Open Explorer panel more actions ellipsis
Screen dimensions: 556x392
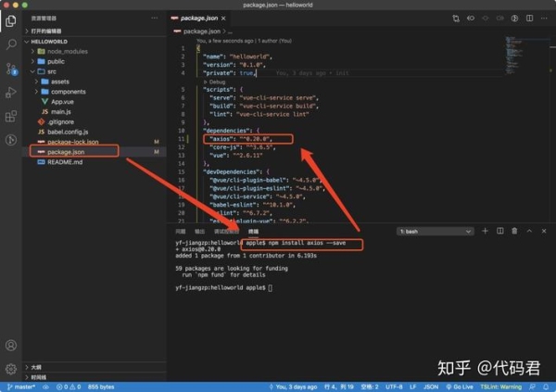[155, 19]
